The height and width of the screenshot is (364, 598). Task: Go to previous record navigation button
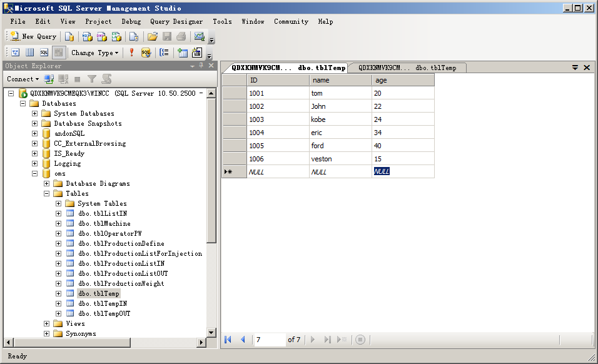(x=243, y=339)
